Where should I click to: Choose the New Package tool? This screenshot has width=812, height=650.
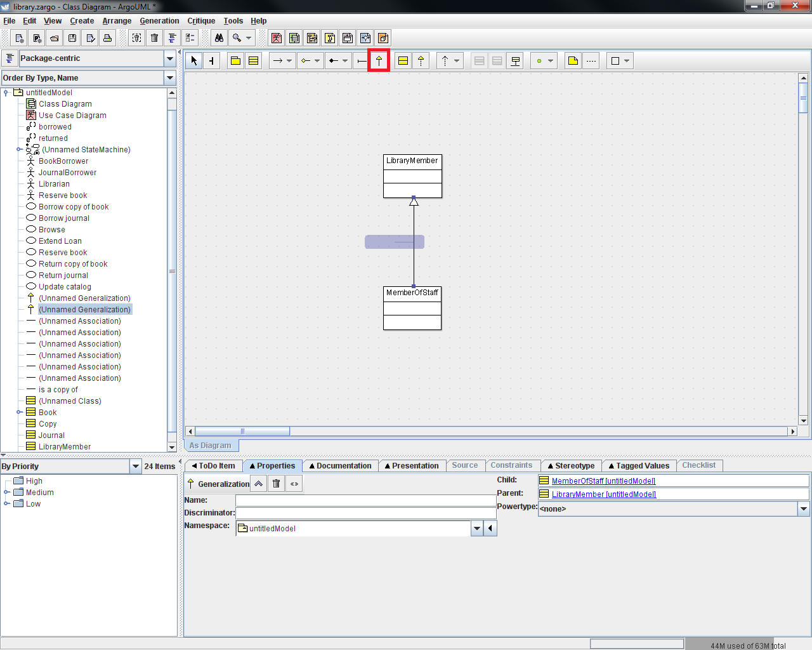coord(235,61)
